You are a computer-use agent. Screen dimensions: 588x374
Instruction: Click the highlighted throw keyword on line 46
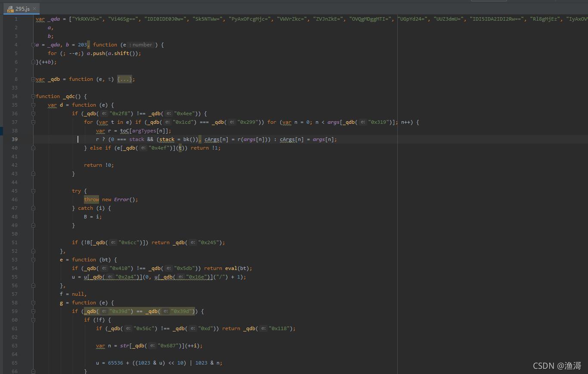tap(91, 199)
